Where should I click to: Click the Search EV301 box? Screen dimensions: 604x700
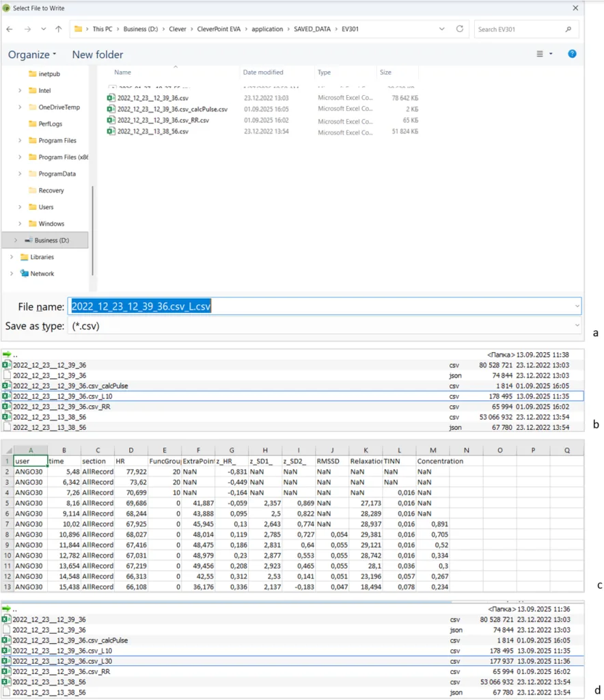pyautogui.click(x=521, y=29)
